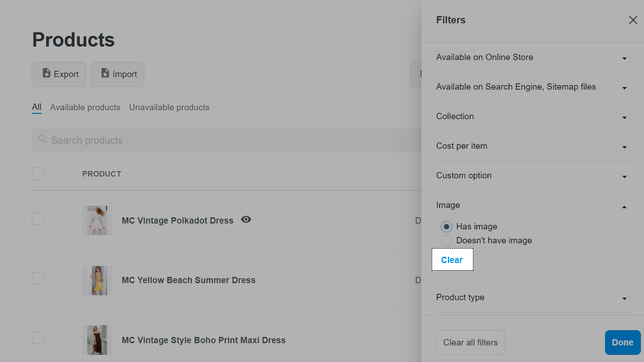Click the Export button
This screenshot has height=362, width=644.
coord(59,74)
